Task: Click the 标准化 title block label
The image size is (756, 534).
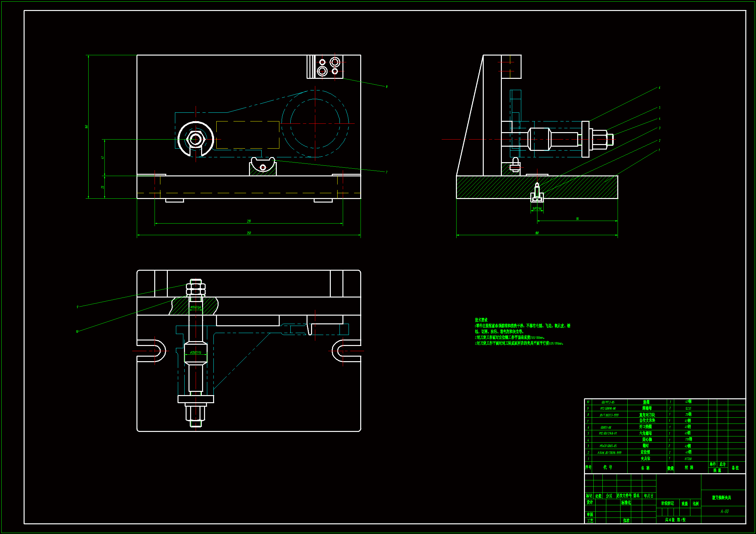Action: (x=626, y=502)
